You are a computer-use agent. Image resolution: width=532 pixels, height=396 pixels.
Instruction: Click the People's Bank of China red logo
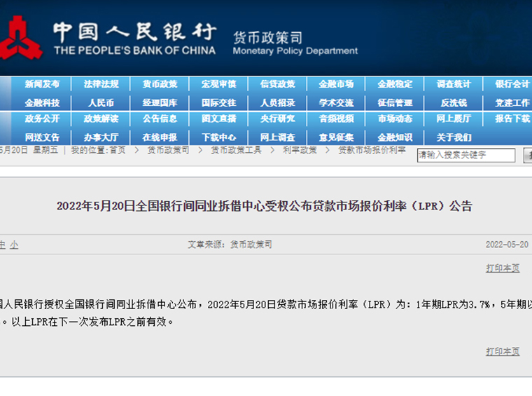pos(20,37)
